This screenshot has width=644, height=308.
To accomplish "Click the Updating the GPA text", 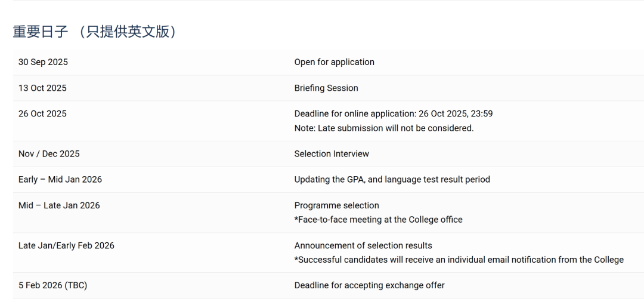I will coord(392,179).
